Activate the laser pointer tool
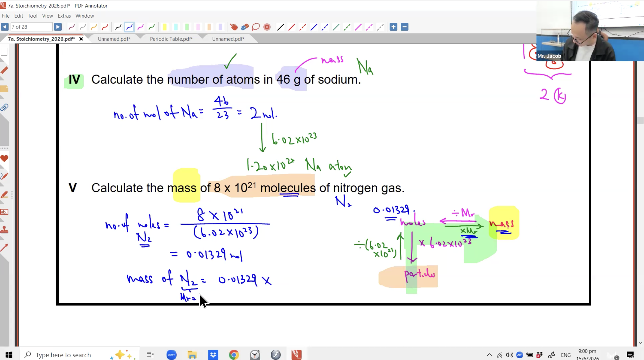The height and width of the screenshot is (360, 644). point(267,27)
